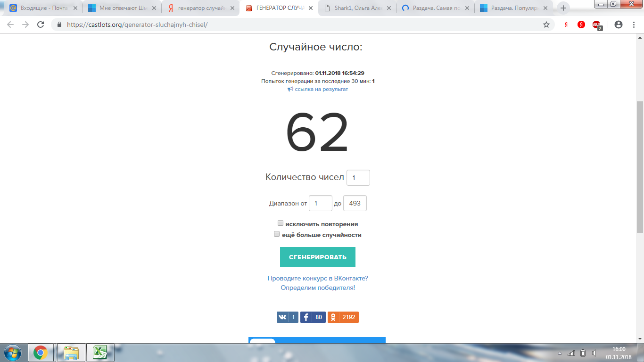Viewport: 644px width, 362px height.
Task: Toggle 'ещё больше случайности' checkbox
Action: point(277,234)
